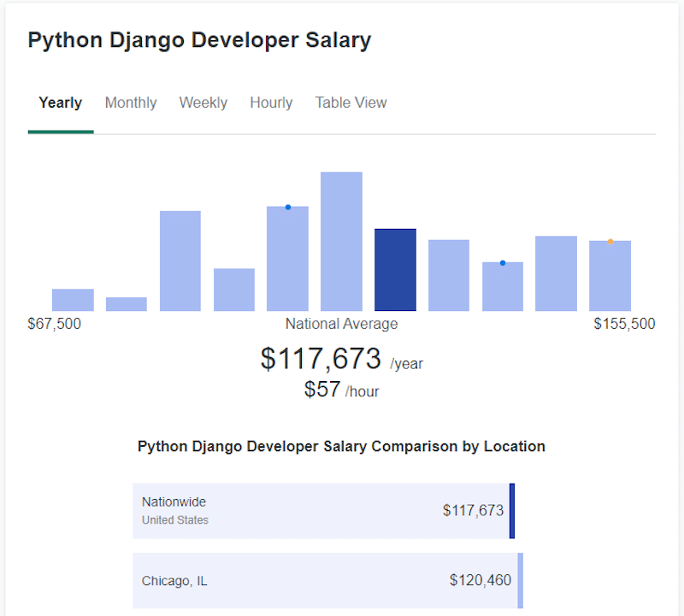Switch to the Weekly tab
This screenshot has height=616, width=684.
click(203, 102)
